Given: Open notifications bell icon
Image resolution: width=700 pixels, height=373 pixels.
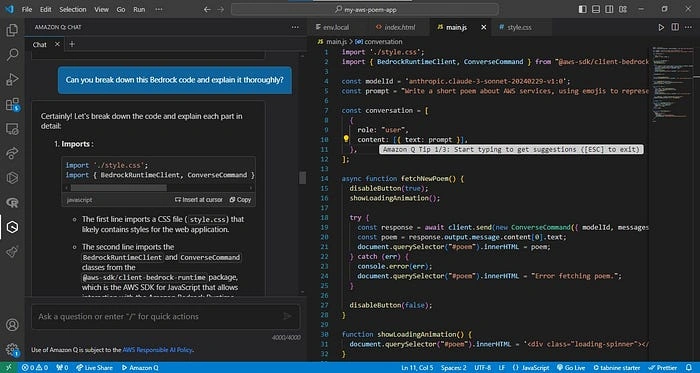Looking at the screenshot, I should [688, 368].
